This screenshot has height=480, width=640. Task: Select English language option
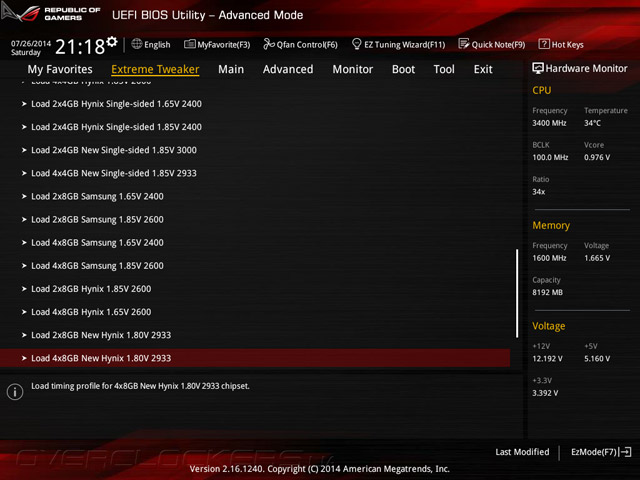(157, 44)
